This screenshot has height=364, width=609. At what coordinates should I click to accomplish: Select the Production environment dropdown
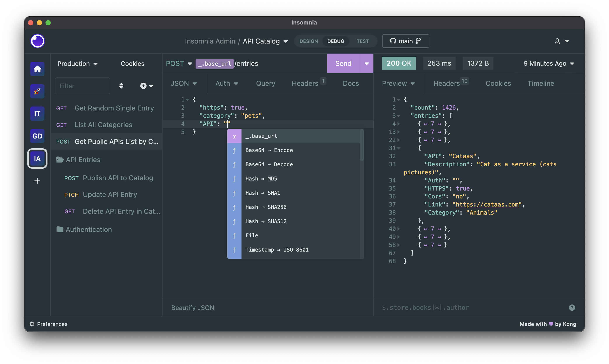pyautogui.click(x=77, y=63)
